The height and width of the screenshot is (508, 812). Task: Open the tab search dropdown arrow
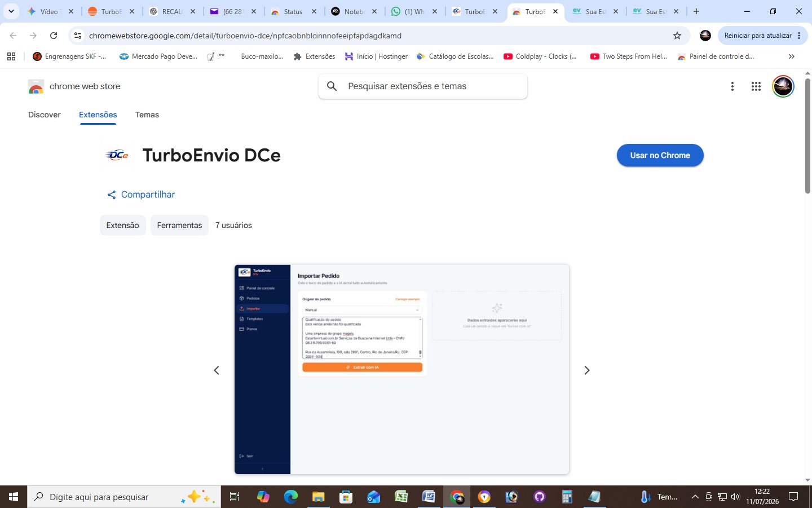pyautogui.click(x=11, y=11)
